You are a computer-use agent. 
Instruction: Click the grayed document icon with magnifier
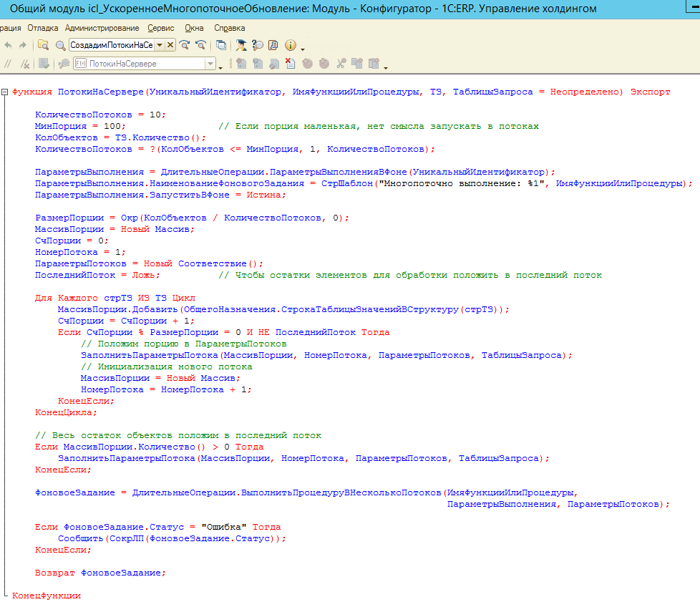pos(274,64)
